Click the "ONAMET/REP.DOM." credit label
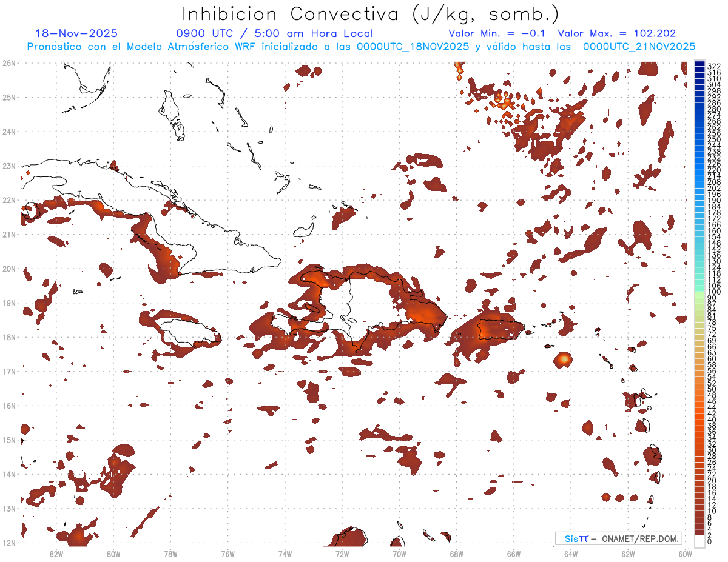This screenshot has height=562, width=728. pyautogui.click(x=640, y=538)
